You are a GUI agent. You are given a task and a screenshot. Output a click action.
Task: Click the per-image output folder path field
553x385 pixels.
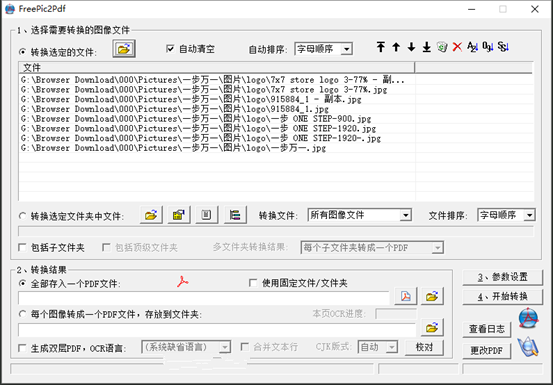coord(217,330)
